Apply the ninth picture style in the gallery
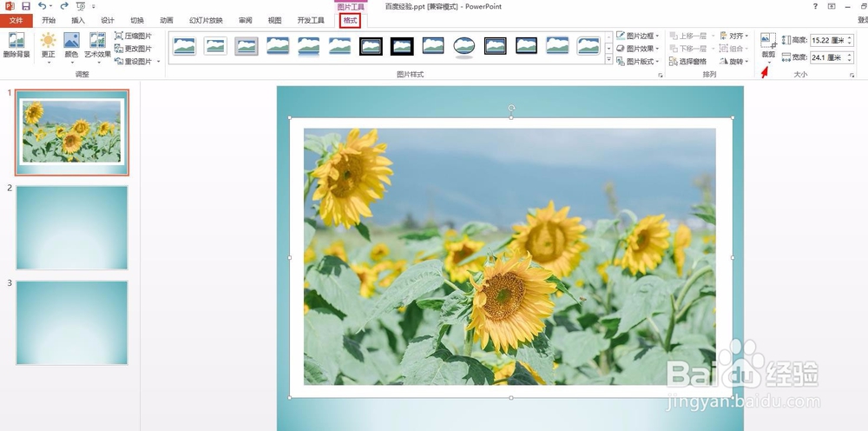 click(x=433, y=46)
